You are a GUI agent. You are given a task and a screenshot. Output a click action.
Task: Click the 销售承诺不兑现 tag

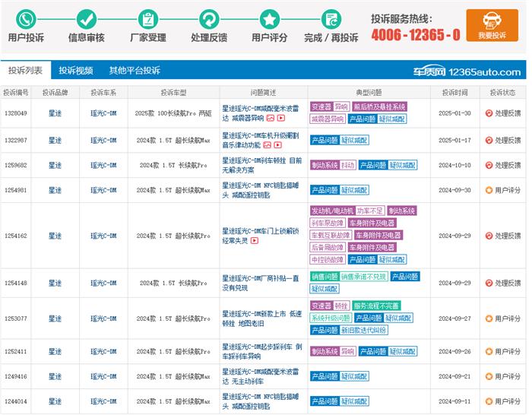(x=364, y=277)
